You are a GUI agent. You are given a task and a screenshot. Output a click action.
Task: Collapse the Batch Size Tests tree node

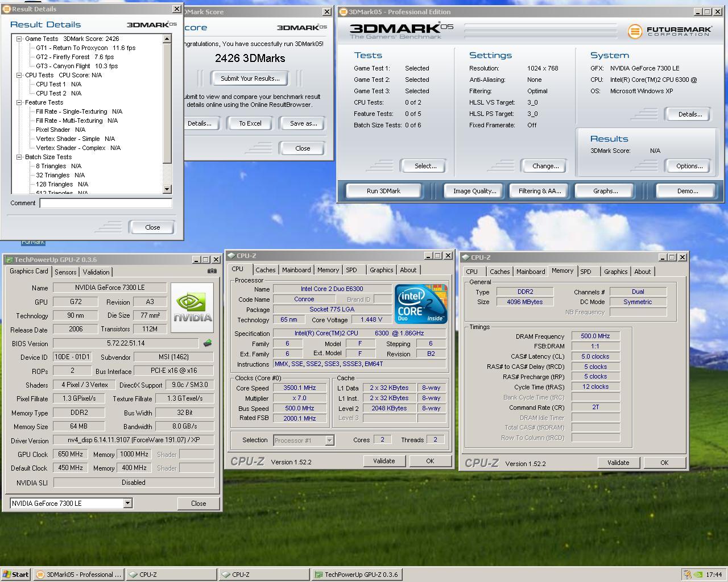tap(19, 157)
